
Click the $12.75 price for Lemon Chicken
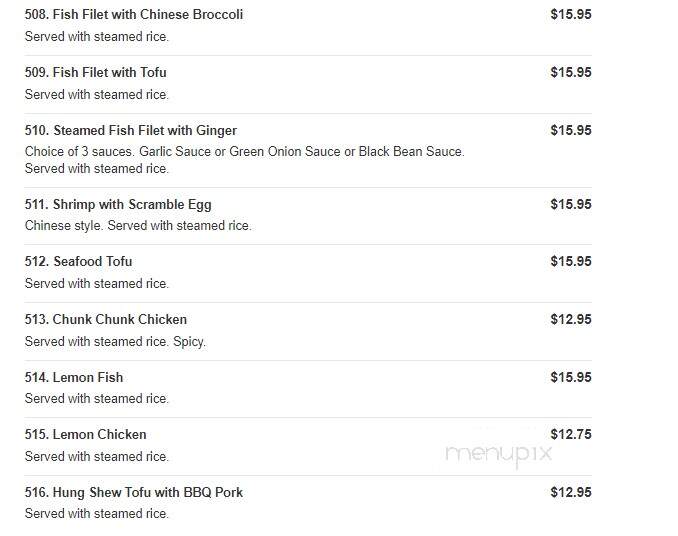click(x=571, y=434)
